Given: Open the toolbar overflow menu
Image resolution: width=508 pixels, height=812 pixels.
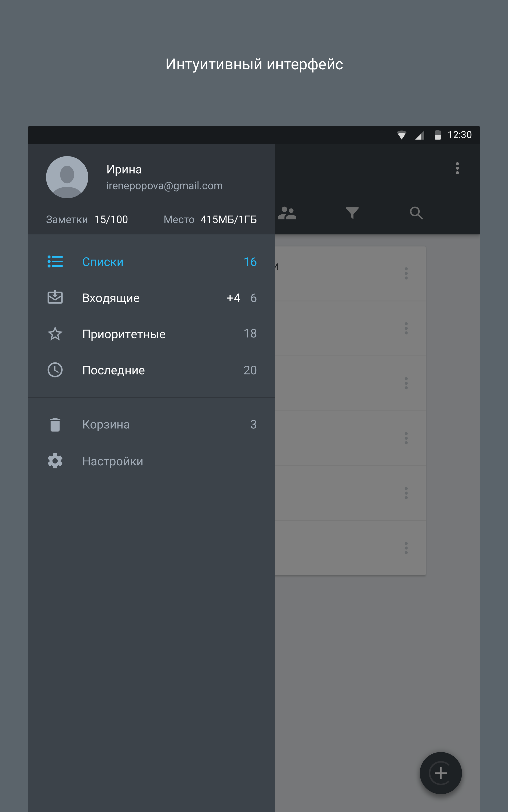Looking at the screenshot, I should (x=457, y=168).
